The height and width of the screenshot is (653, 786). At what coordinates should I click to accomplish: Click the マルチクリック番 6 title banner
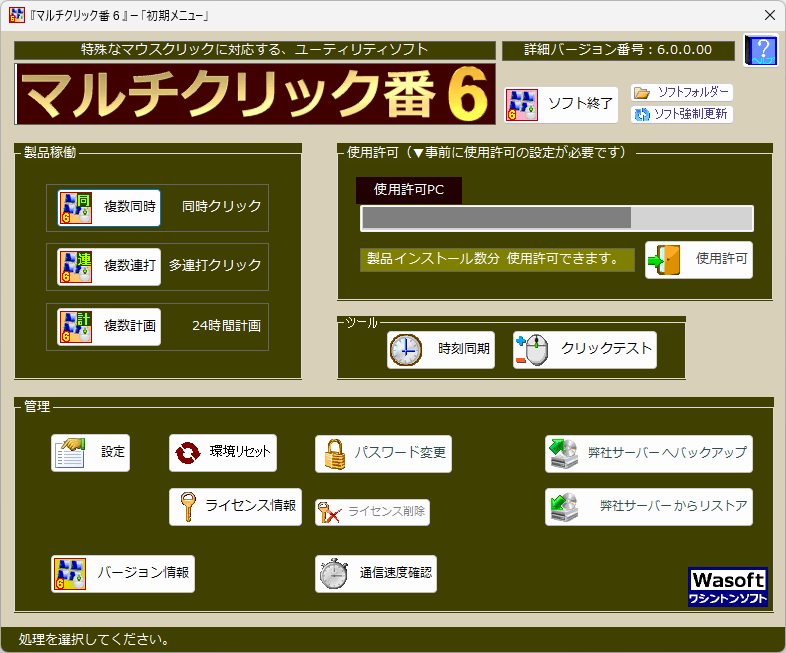click(x=255, y=94)
